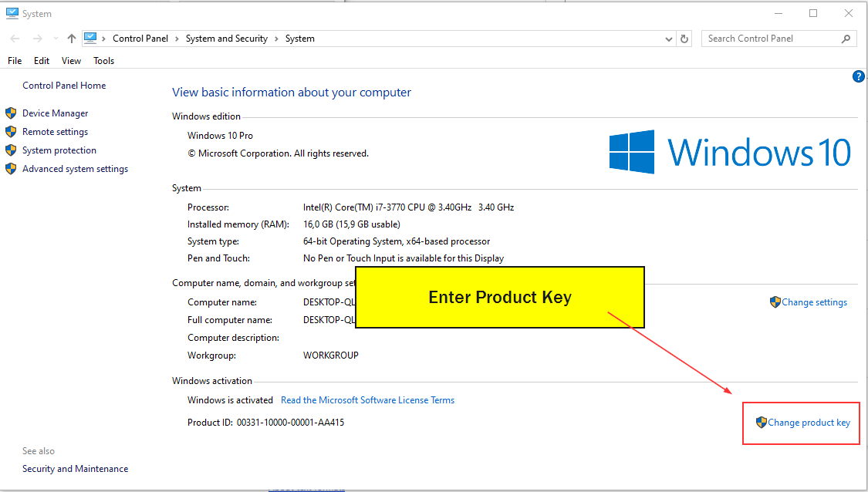Image resolution: width=868 pixels, height=492 pixels.
Task: Click the System protection shield icon
Action: (x=11, y=150)
